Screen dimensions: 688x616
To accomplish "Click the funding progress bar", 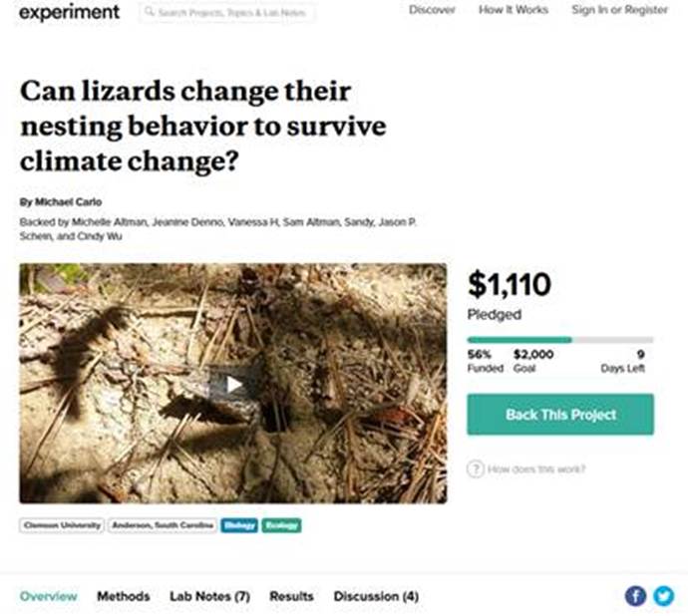I will pyautogui.click(x=559, y=340).
